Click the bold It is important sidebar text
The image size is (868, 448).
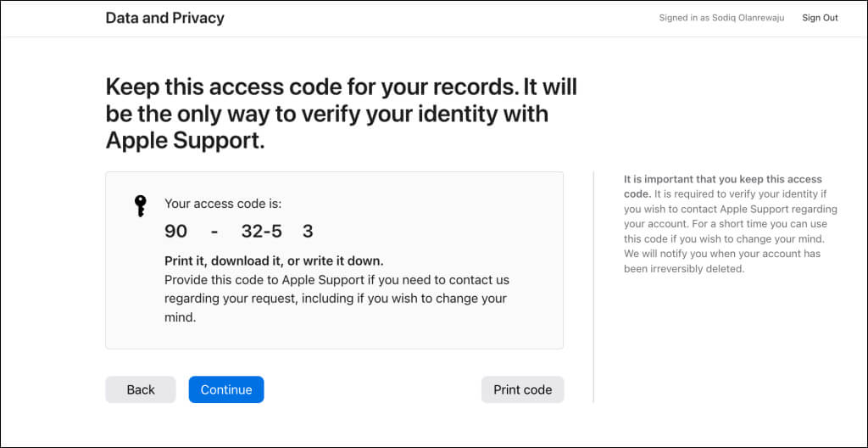pos(723,185)
